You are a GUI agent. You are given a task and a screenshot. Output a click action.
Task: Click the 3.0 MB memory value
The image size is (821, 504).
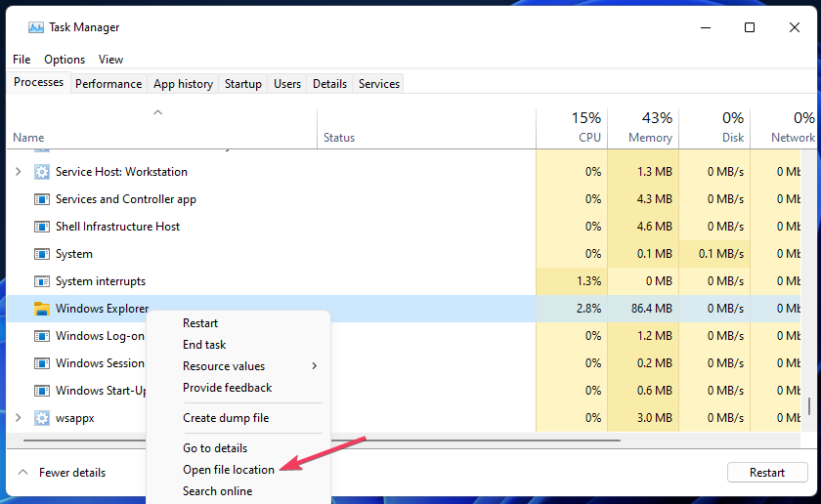point(655,418)
